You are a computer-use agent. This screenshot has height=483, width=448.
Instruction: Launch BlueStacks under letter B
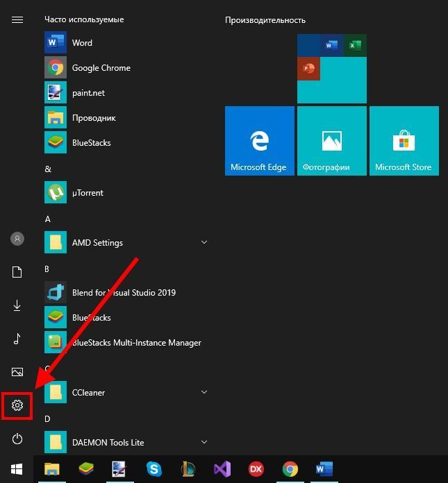click(128, 317)
